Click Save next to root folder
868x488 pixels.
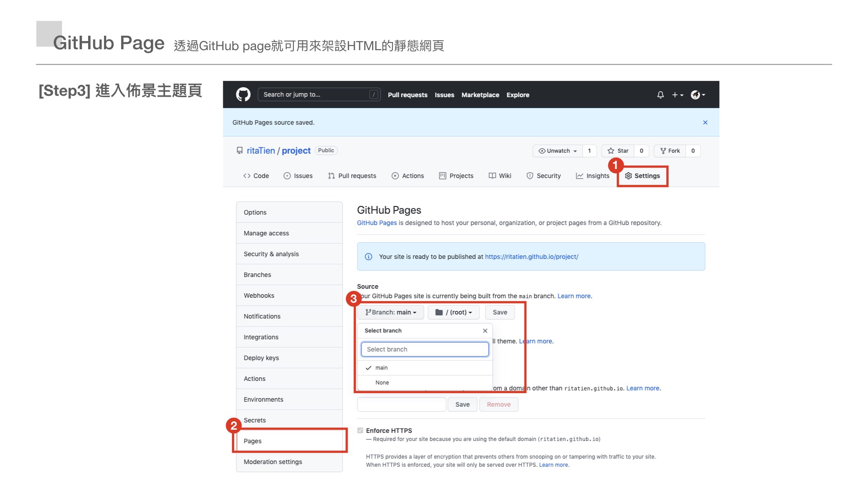[500, 312]
